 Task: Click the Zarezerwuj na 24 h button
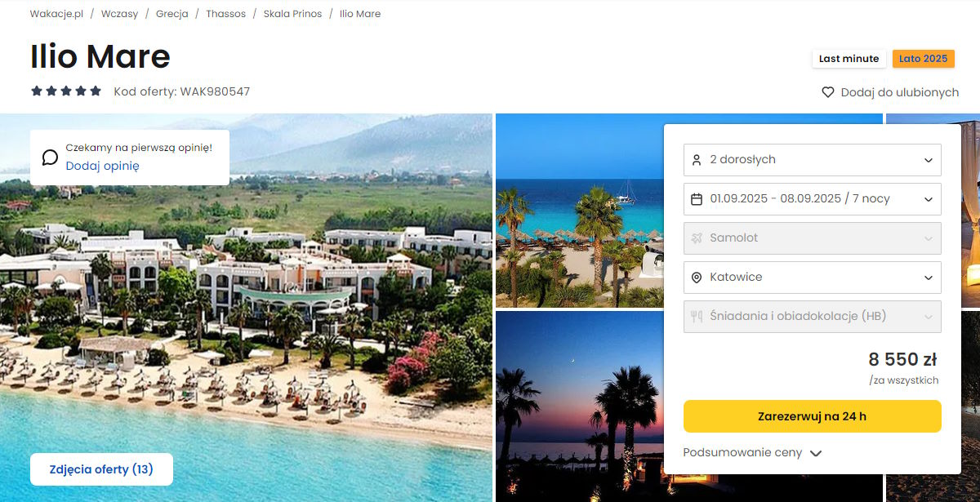[x=813, y=416]
